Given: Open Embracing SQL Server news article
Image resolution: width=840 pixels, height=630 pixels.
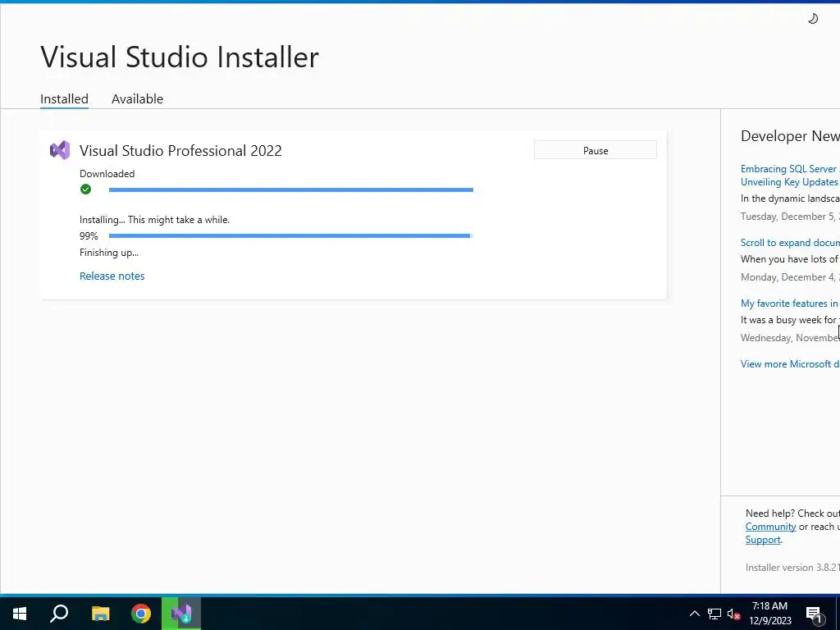Looking at the screenshot, I should pos(790,176).
